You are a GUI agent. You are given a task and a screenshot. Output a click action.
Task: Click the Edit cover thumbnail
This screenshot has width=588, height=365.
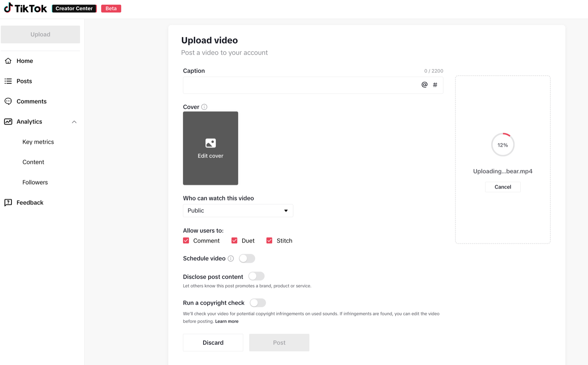click(x=211, y=148)
